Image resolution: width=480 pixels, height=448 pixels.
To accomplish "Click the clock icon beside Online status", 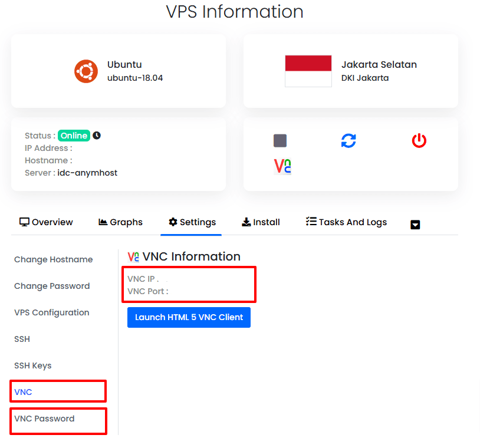I will (x=97, y=136).
